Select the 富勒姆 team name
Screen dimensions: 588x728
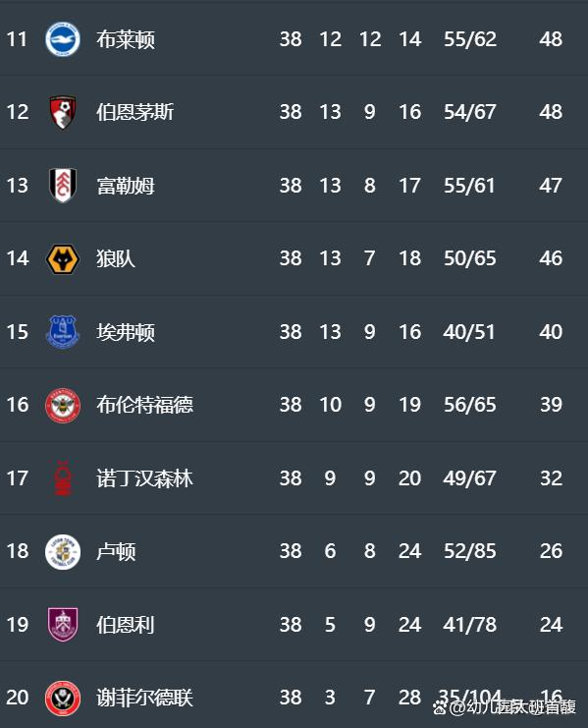click(126, 186)
